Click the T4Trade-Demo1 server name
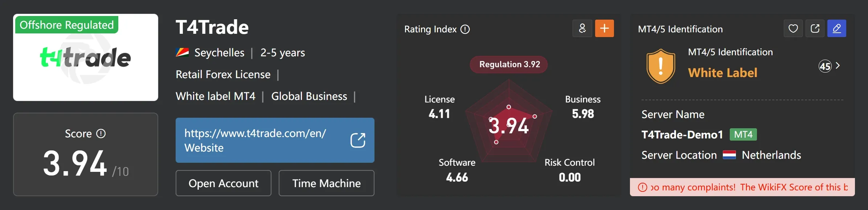 click(x=682, y=135)
